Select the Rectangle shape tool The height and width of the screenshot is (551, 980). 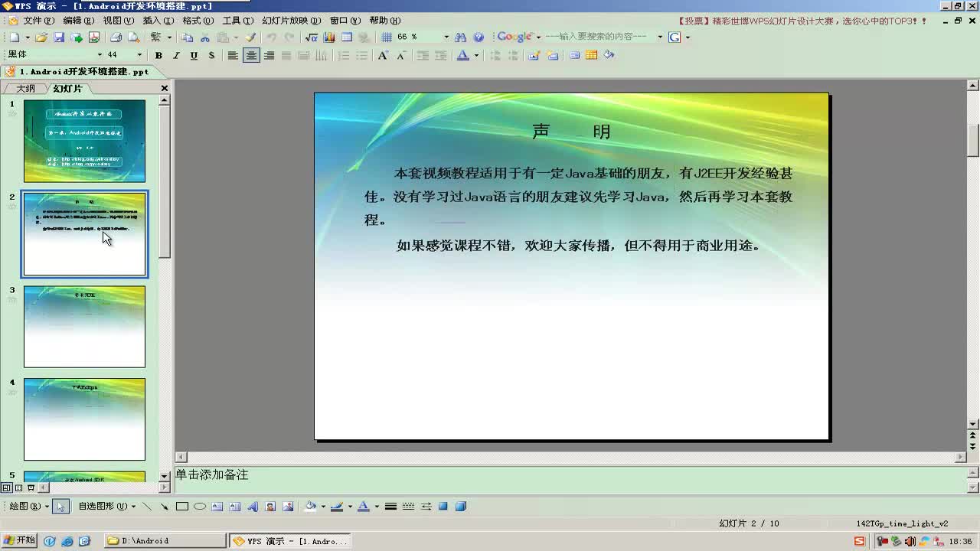(x=182, y=506)
